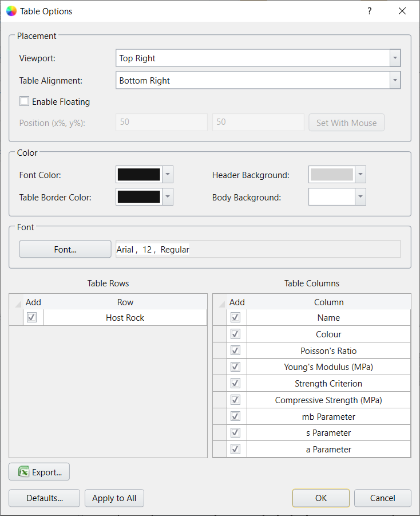
Task: Click the colorful Table Options application icon
Action: pos(11,11)
